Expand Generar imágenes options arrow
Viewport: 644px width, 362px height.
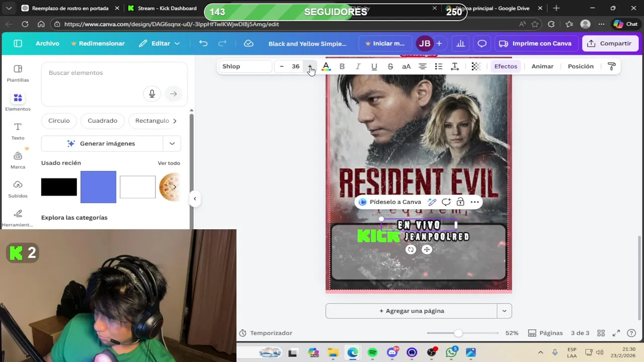point(172,144)
